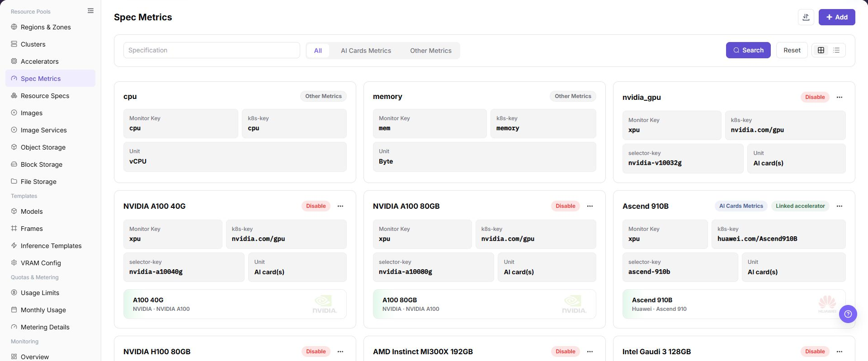
Task: Click the Frames hash icon
Action: [14, 228]
